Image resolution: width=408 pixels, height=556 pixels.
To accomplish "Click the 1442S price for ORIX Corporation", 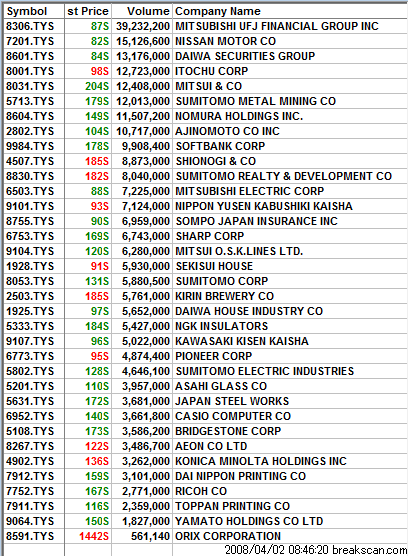I will [x=94, y=536].
